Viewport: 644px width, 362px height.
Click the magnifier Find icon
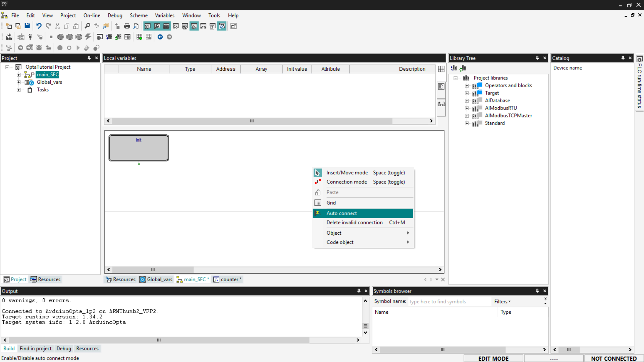click(87, 26)
